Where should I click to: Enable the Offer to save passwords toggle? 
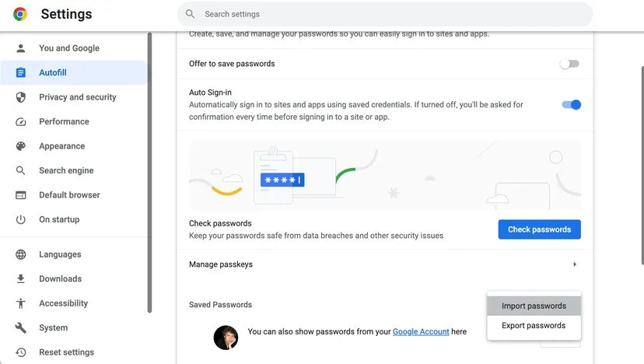click(x=570, y=64)
